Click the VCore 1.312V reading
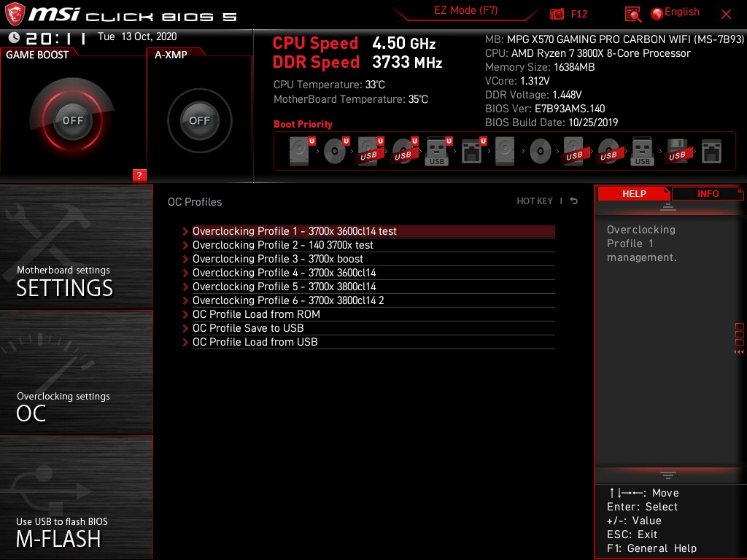 click(x=517, y=81)
